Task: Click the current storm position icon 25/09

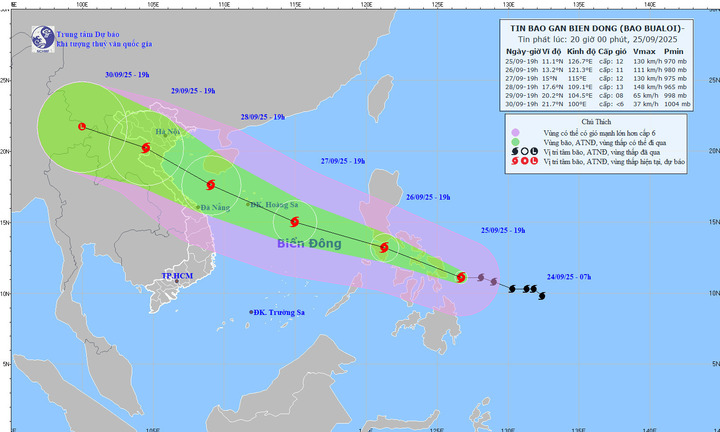Action: click(x=461, y=277)
